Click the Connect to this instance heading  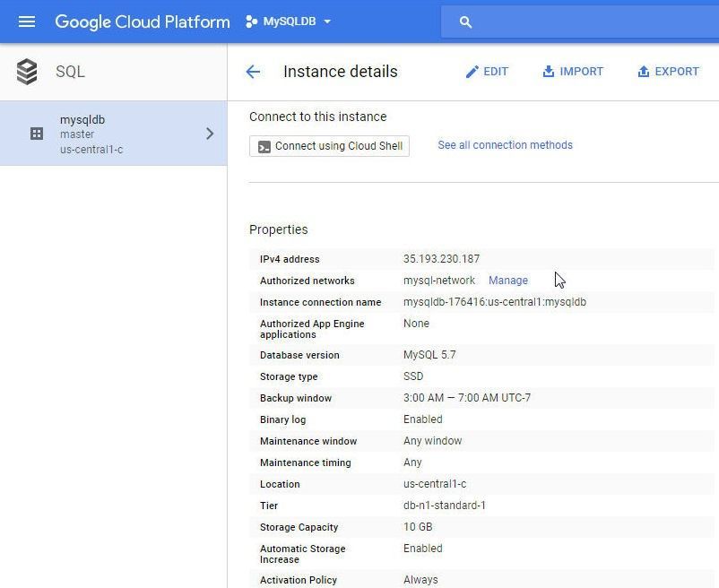point(317,117)
